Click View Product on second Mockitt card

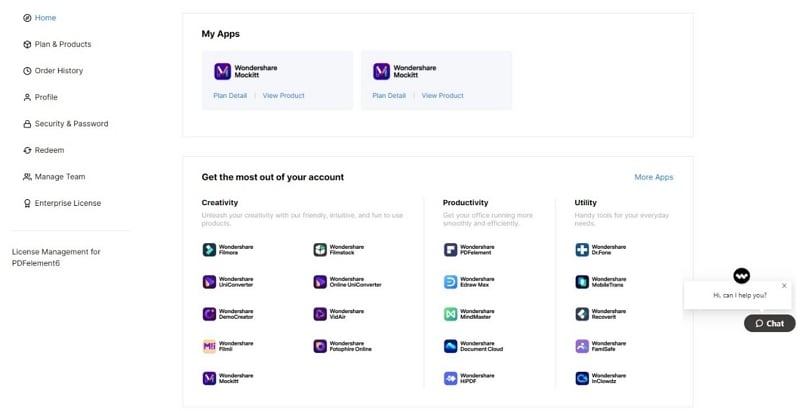[x=442, y=96]
